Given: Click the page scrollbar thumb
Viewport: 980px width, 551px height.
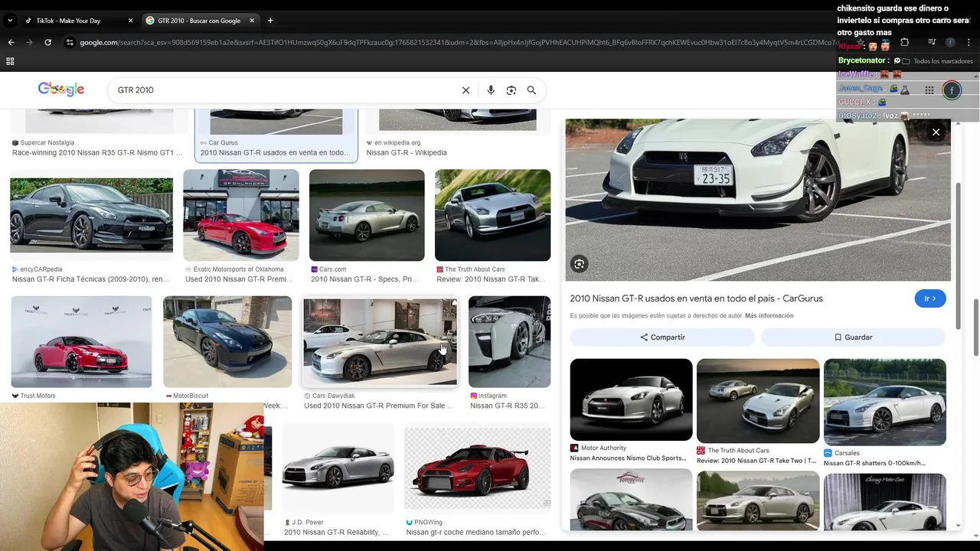Looking at the screenshot, I should click(976, 328).
